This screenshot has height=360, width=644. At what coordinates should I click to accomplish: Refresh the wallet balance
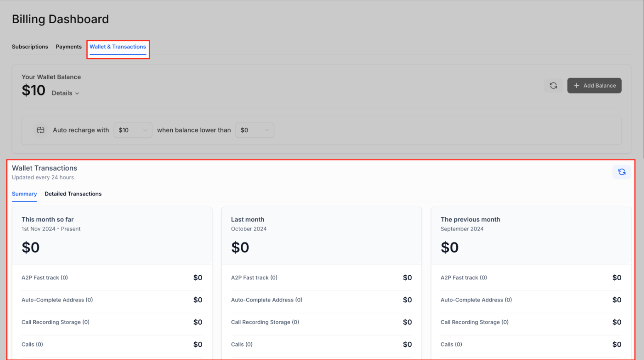553,86
